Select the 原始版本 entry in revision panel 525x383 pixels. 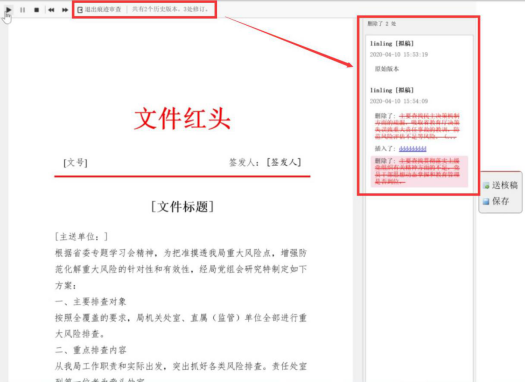click(x=387, y=69)
